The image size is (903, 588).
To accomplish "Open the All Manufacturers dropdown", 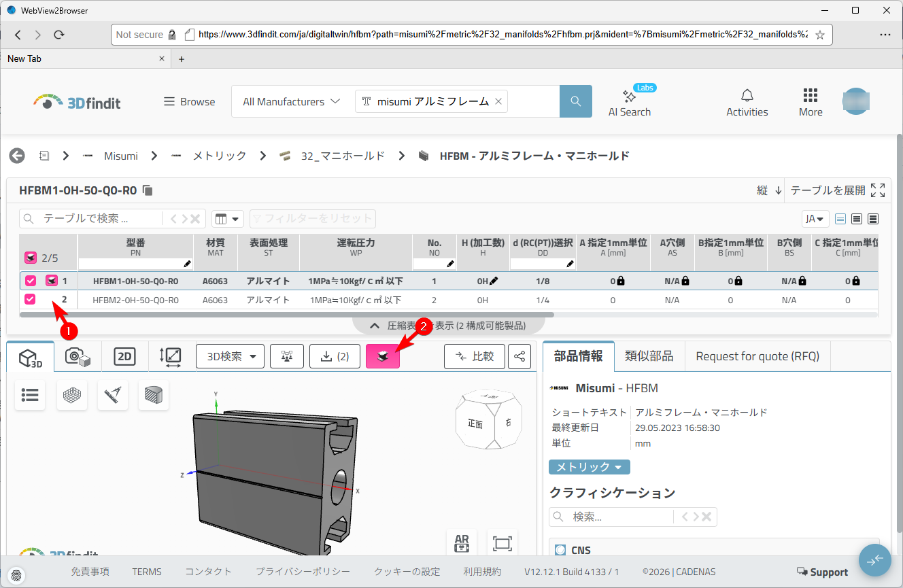I will (292, 101).
